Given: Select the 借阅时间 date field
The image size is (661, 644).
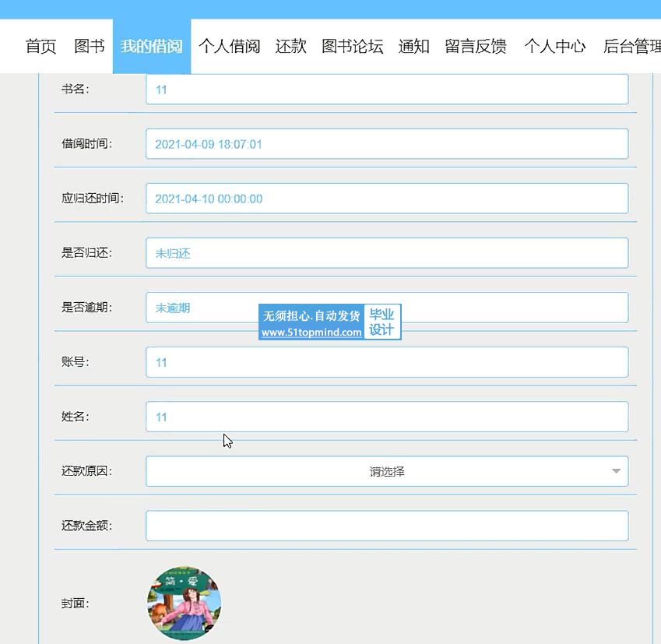Looking at the screenshot, I should [387, 144].
